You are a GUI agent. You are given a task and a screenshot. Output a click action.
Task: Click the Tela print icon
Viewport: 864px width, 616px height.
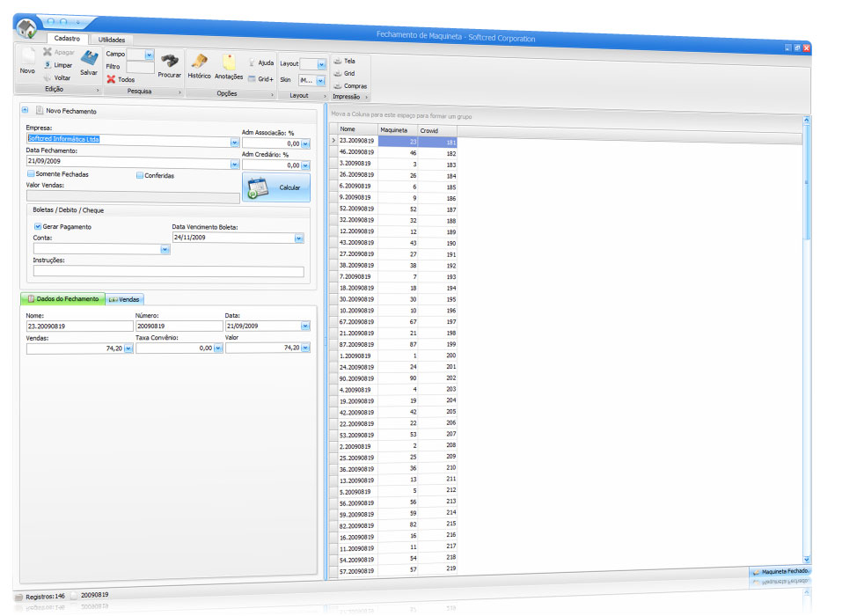pos(338,61)
